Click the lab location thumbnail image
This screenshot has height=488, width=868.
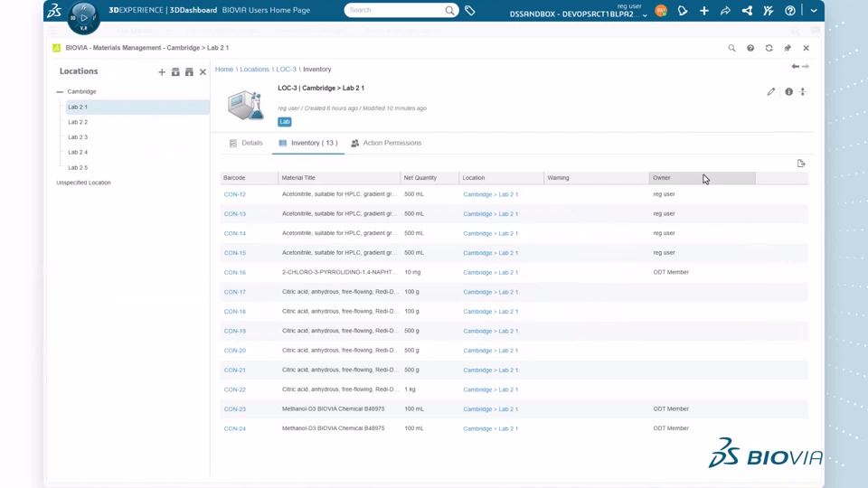(x=246, y=105)
